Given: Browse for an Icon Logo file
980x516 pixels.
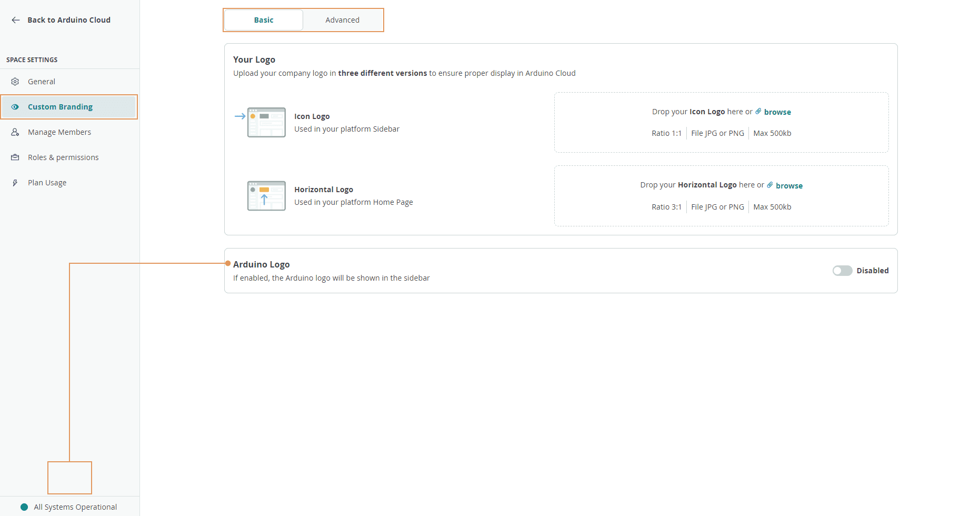Looking at the screenshot, I should (x=777, y=112).
